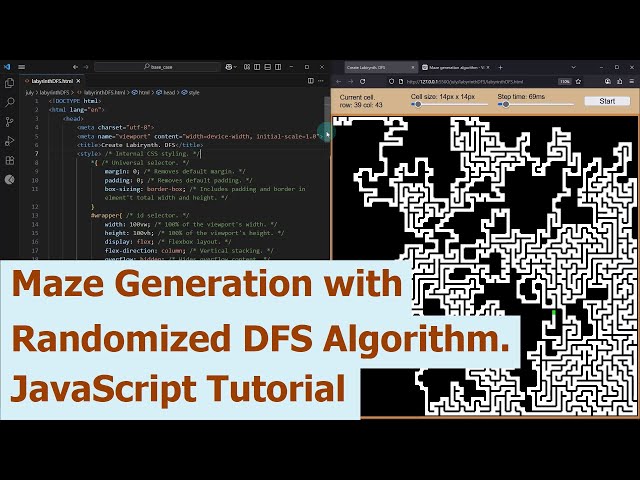
Task: Switch to the 'Maze generation algorithm' browser tab
Action: point(456,67)
